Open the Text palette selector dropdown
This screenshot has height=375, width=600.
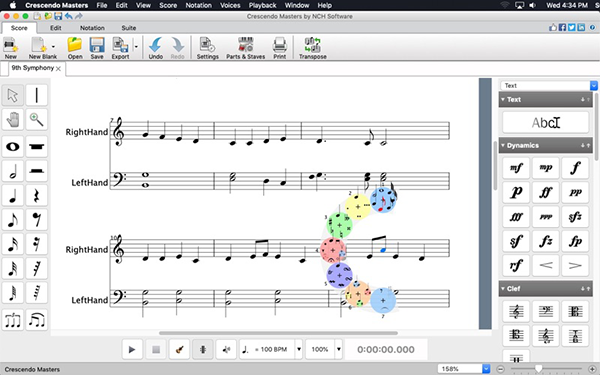click(x=593, y=86)
